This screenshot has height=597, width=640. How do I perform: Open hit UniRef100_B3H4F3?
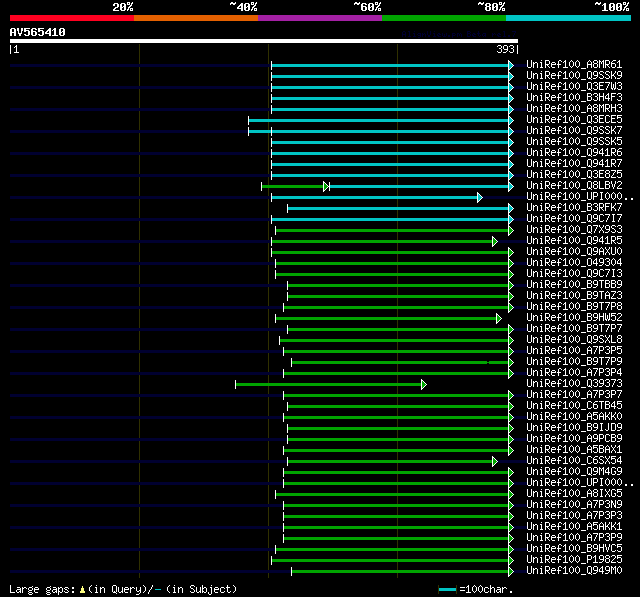pos(574,98)
